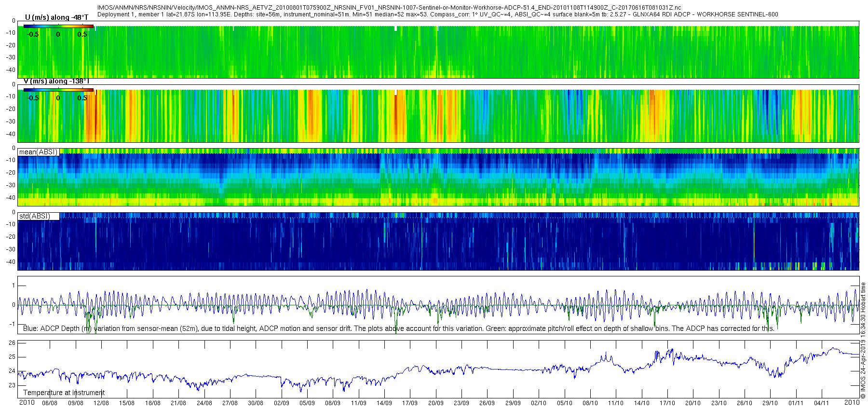Image resolution: width=868 pixels, height=410 pixels.
Task: Click the '26/10' date tick label
Action: coord(745,403)
